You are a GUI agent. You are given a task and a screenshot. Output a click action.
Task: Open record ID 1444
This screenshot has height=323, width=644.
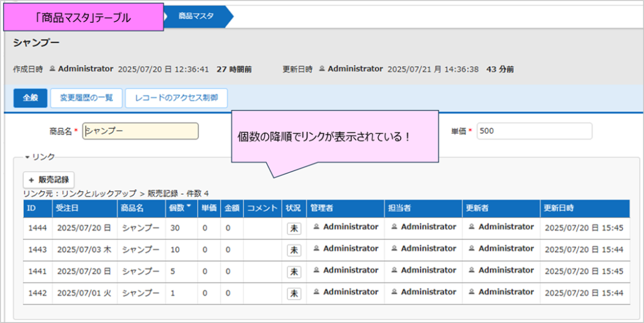point(37,228)
